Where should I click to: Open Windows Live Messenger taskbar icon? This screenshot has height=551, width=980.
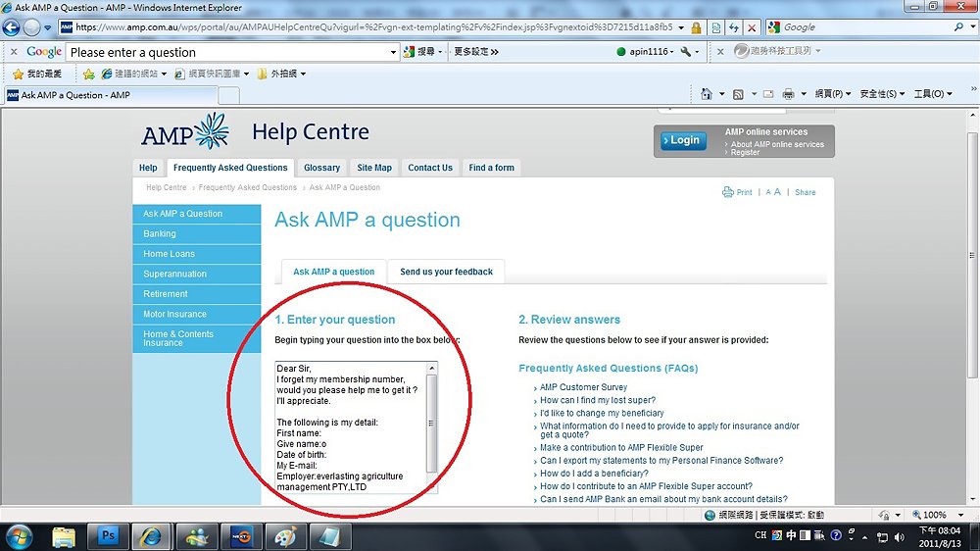198,537
